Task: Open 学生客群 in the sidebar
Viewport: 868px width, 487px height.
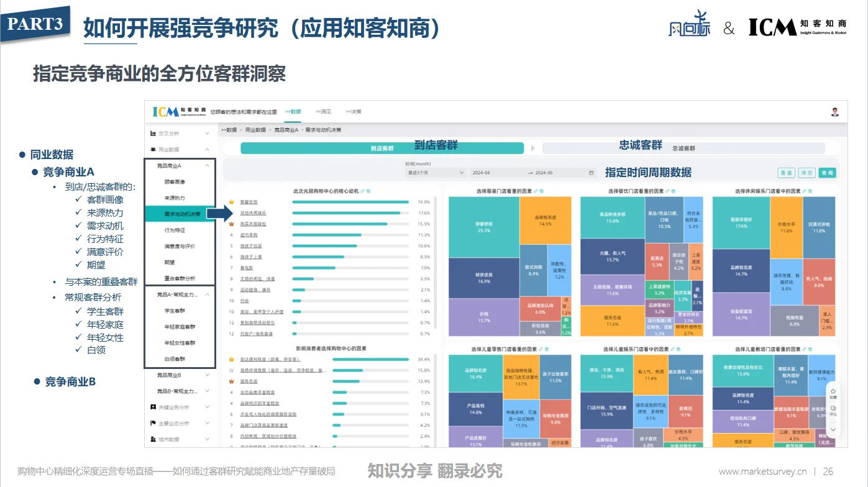Action: click(x=175, y=311)
